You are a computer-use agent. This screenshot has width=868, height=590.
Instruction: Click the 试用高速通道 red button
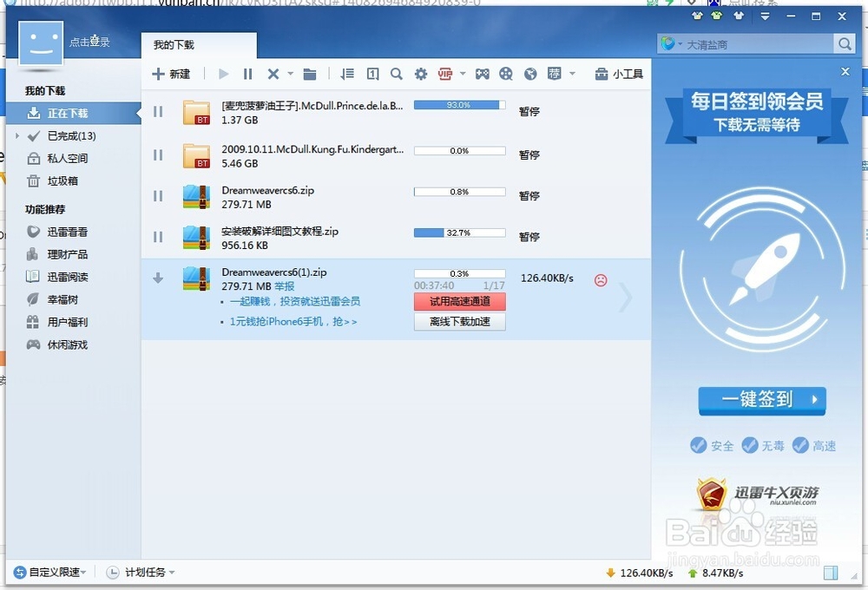tap(459, 302)
